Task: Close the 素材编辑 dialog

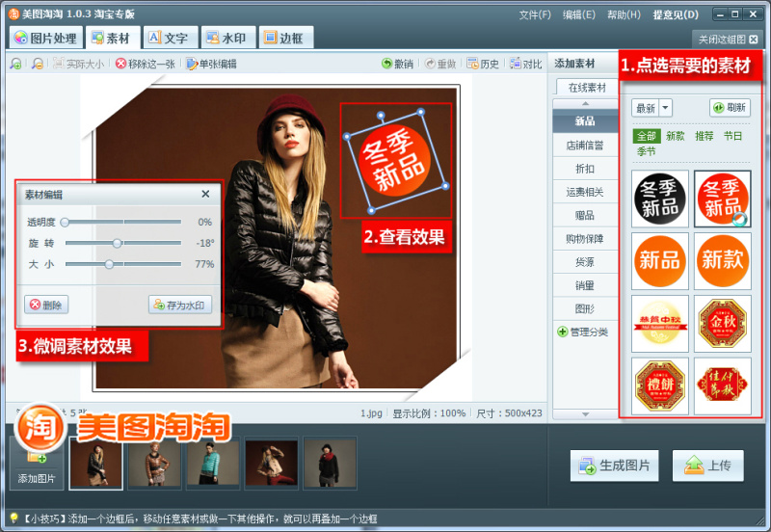Action: tap(205, 195)
